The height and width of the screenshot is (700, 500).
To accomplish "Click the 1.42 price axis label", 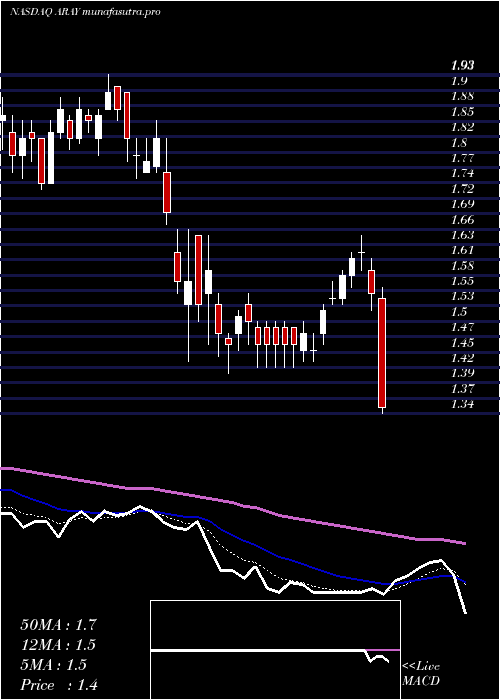I will point(462,358).
